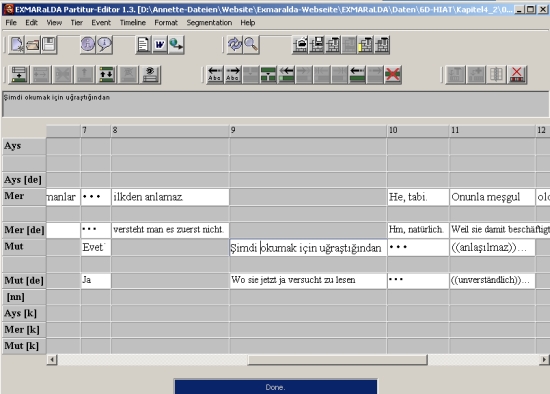Select the event 'ilkden anlamaz.'
The width and height of the screenshot is (550, 394).
coord(170,197)
